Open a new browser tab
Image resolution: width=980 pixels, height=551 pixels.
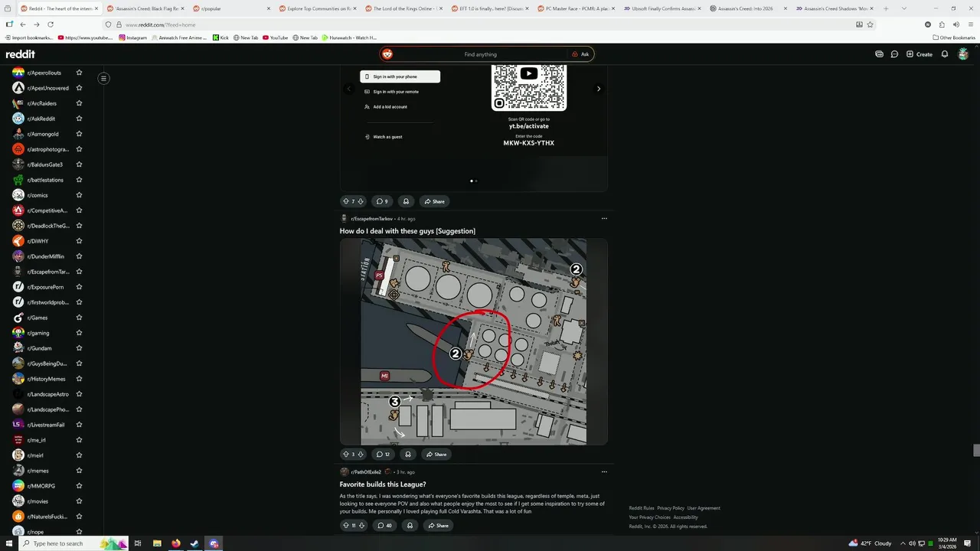[886, 8]
